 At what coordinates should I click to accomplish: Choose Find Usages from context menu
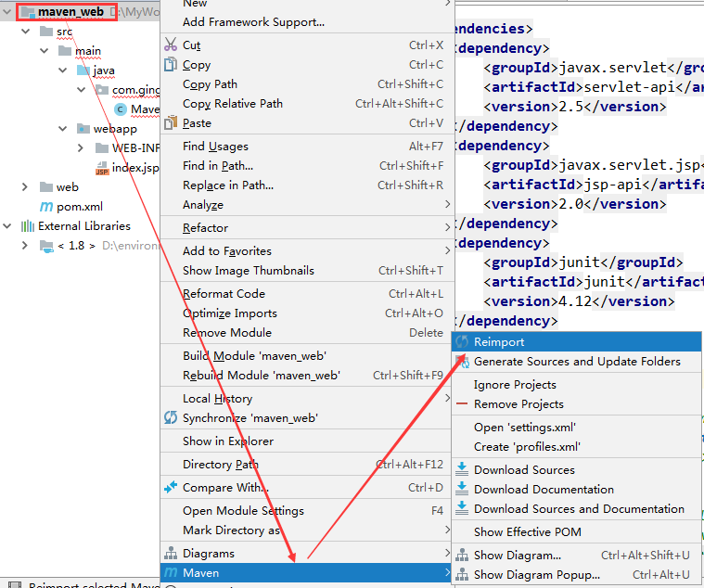[x=307, y=147]
